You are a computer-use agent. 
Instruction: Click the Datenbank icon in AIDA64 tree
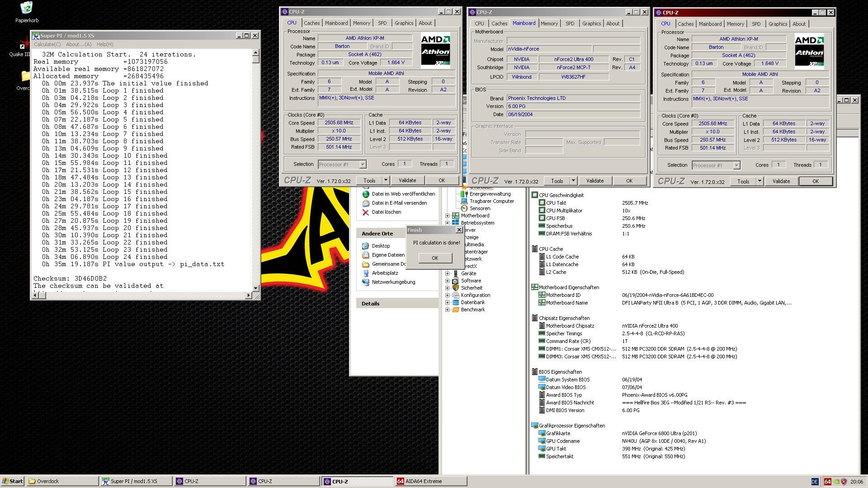click(456, 302)
